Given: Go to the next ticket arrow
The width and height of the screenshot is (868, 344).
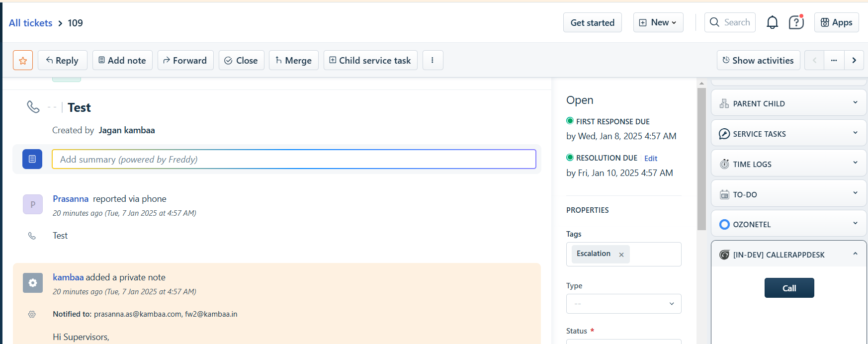Looking at the screenshot, I should pos(854,60).
